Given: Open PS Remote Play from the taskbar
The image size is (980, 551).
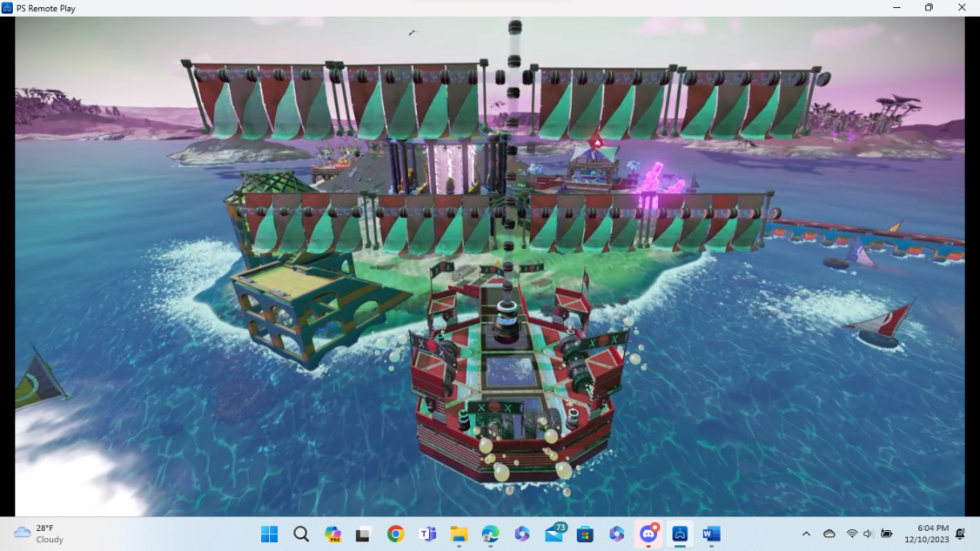Looking at the screenshot, I should pos(680,534).
